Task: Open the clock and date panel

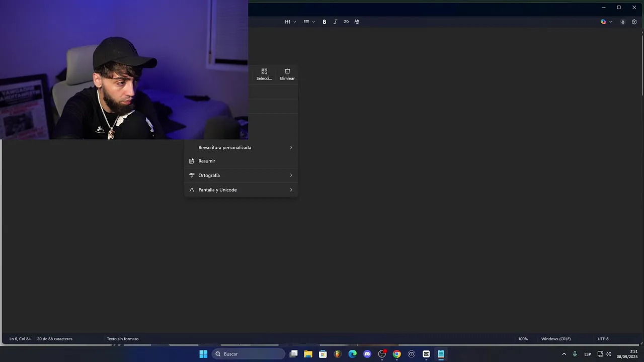Action: (627, 354)
